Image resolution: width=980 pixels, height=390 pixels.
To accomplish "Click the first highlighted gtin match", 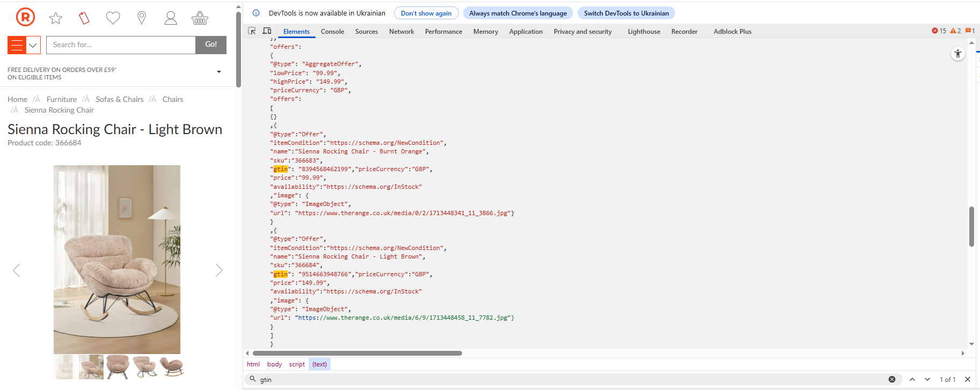I will coord(281,169).
